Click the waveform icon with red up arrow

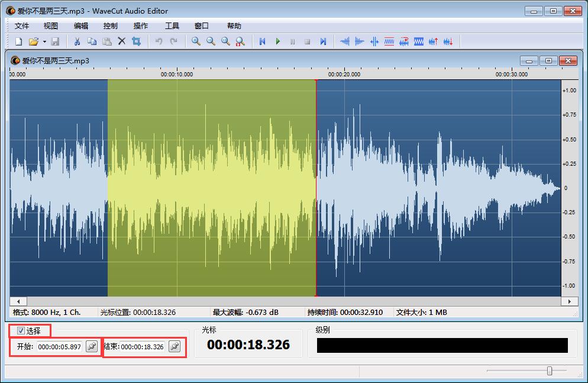point(433,41)
